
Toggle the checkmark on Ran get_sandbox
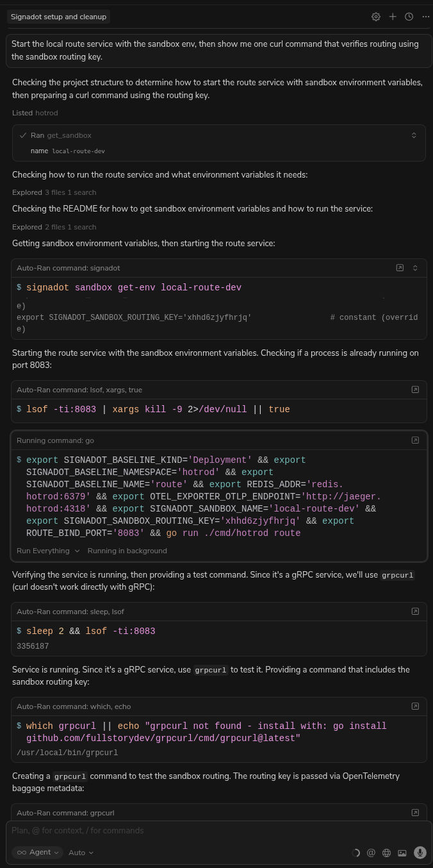[x=23, y=135]
